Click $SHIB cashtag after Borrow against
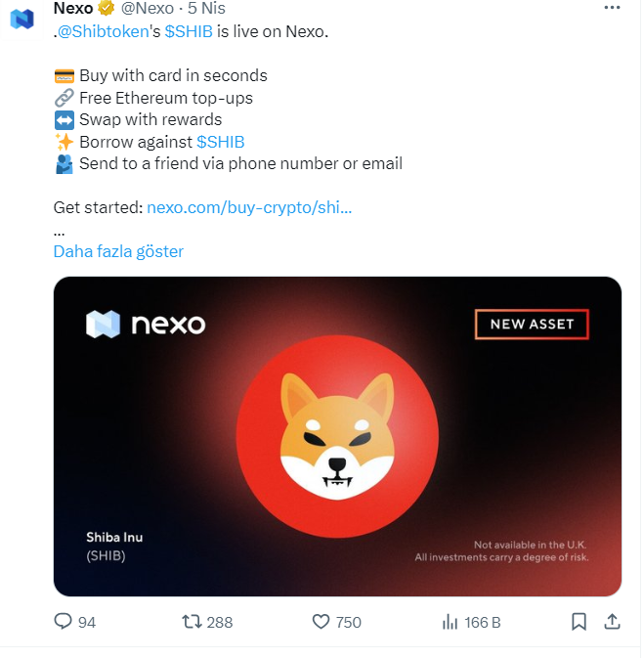 click(220, 142)
